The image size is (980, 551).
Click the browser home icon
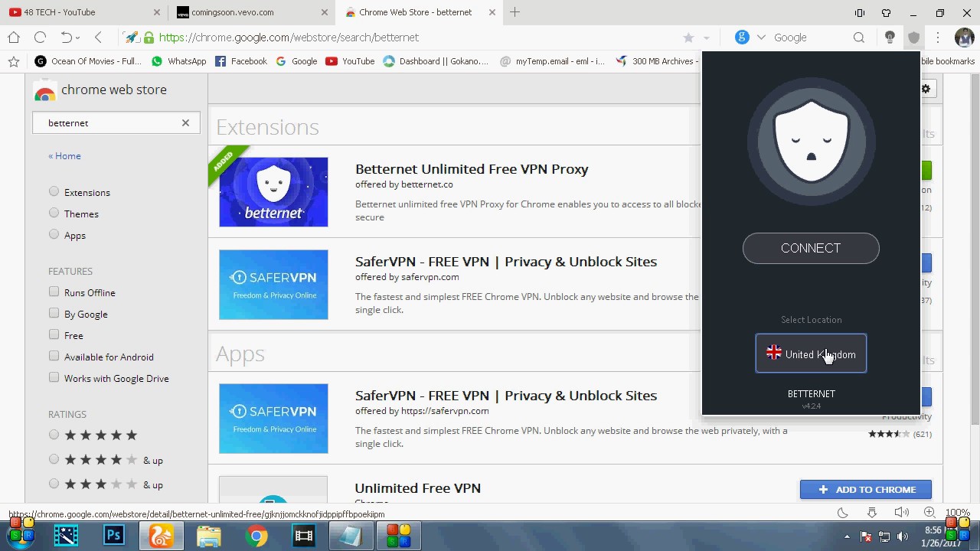coord(14,37)
